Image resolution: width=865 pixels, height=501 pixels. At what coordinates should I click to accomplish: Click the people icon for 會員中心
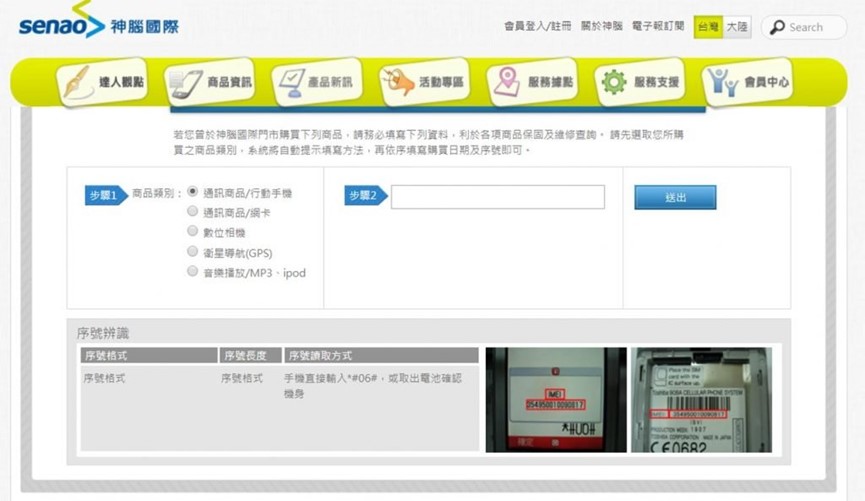point(722,82)
